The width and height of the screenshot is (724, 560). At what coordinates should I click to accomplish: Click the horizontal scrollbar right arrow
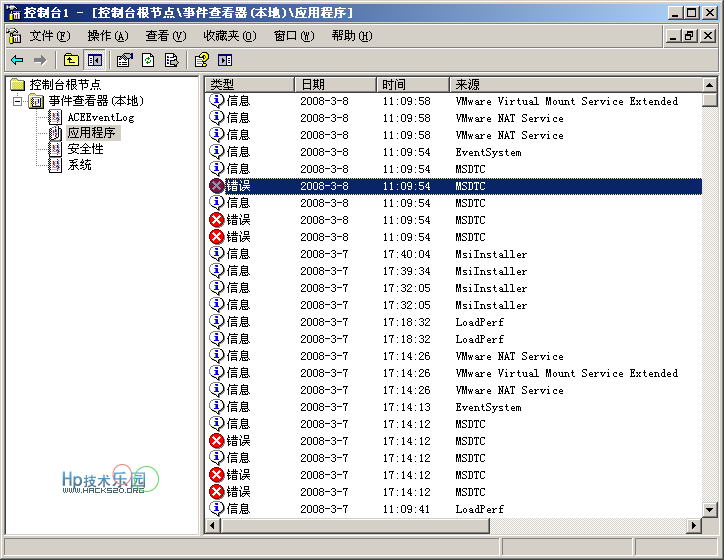point(694,525)
